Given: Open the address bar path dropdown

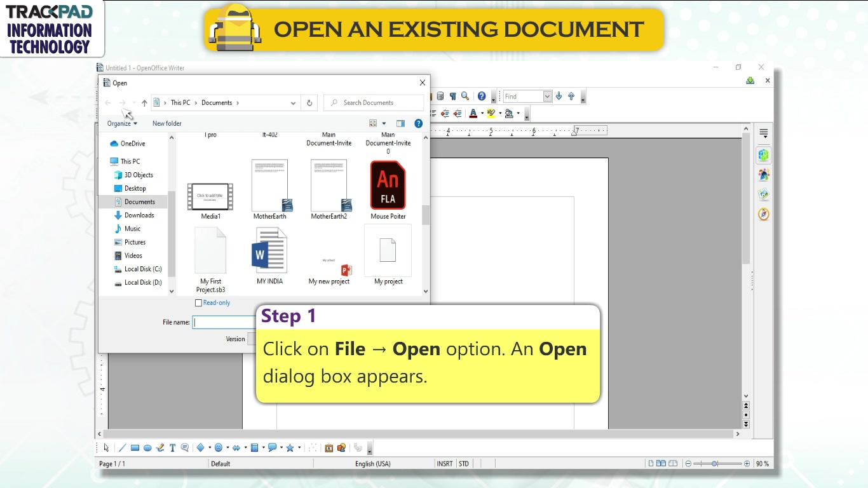Looking at the screenshot, I should pyautogui.click(x=293, y=103).
